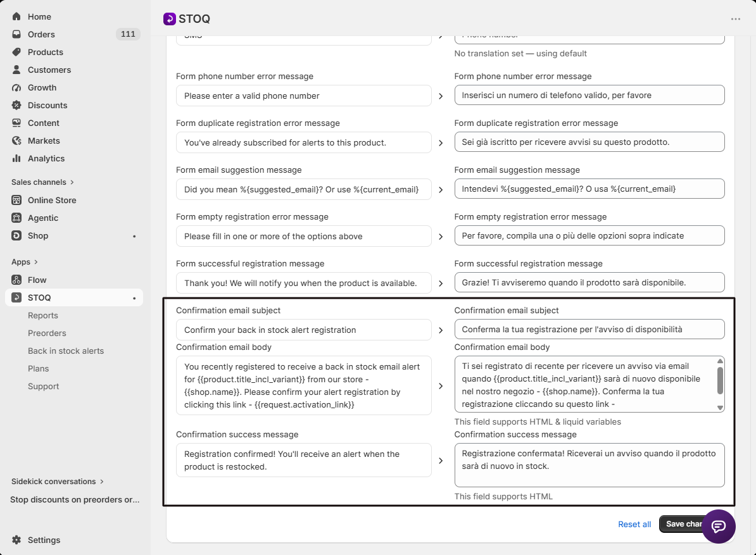Screen dimensions: 756x555
Task: Click the Orders inbox icon
Action: [x=16, y=34]
